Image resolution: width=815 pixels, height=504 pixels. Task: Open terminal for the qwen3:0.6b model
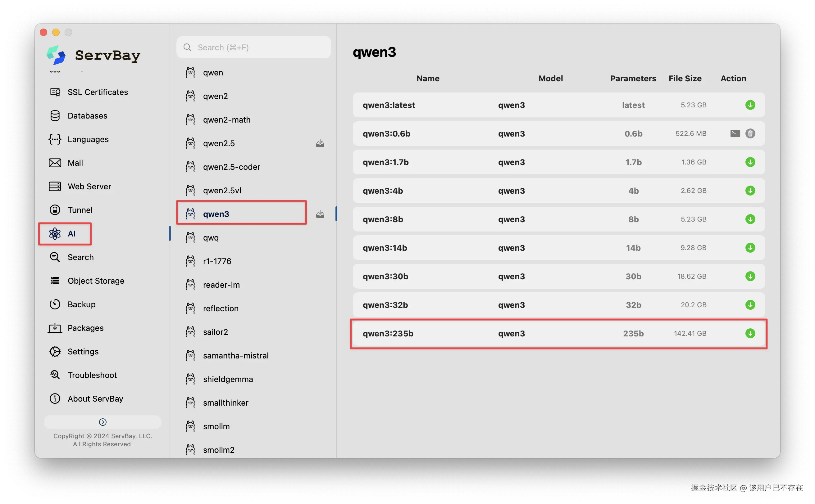735,133
